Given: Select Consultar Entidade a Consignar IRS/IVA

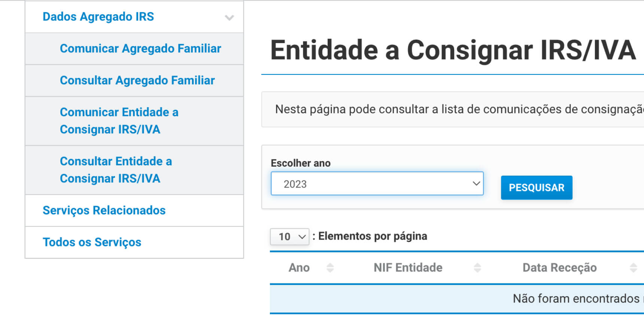Looking at the screenshot, I should pyautogui.click(x=116, y=170).
